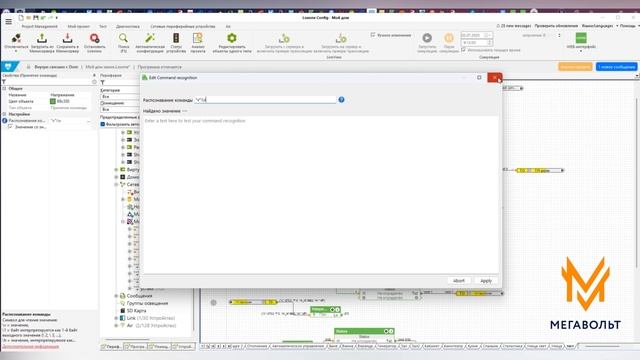The width and height of the screenshot is (640, 360).
Task: Open the Мой проект ribbon tab
Action: 78,27
